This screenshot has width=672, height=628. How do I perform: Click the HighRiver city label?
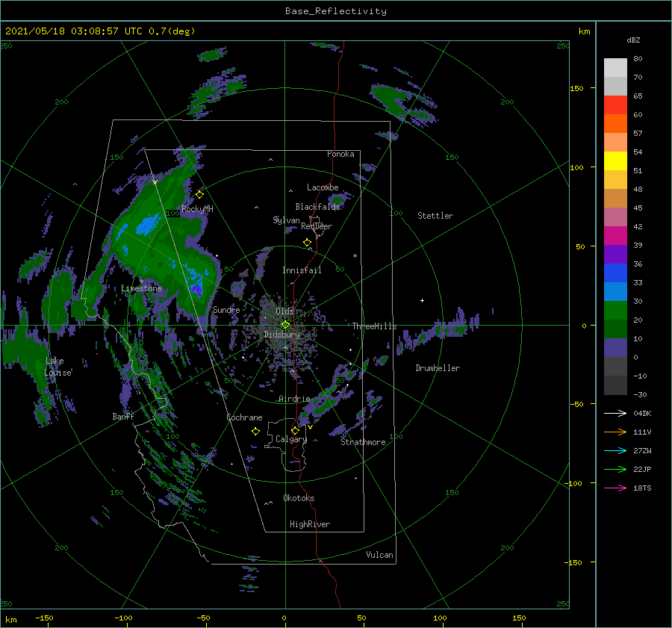pyautogui.click(x=310, y=524)
